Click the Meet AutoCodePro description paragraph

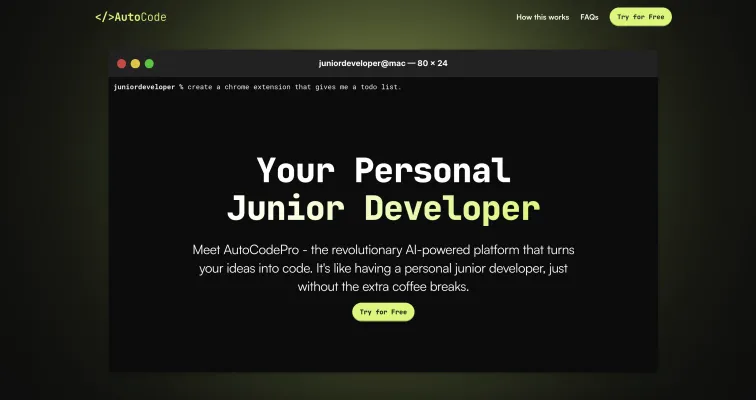tap(383, 268)
